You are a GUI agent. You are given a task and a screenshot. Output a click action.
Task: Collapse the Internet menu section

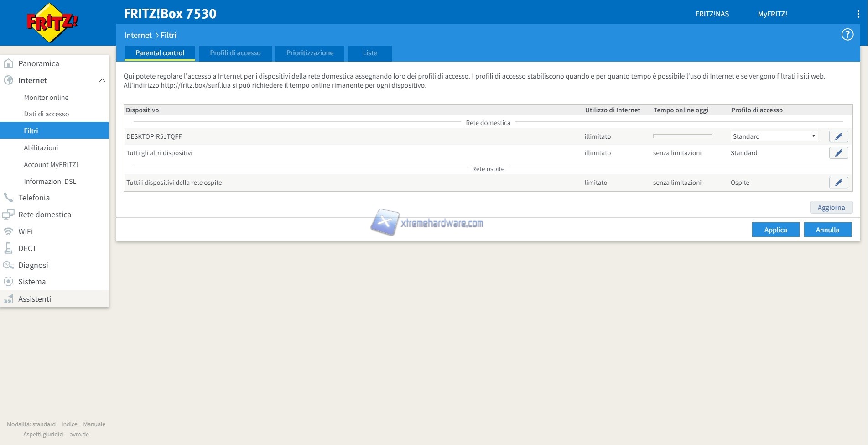pyautogui.click(x=102, y=80)
